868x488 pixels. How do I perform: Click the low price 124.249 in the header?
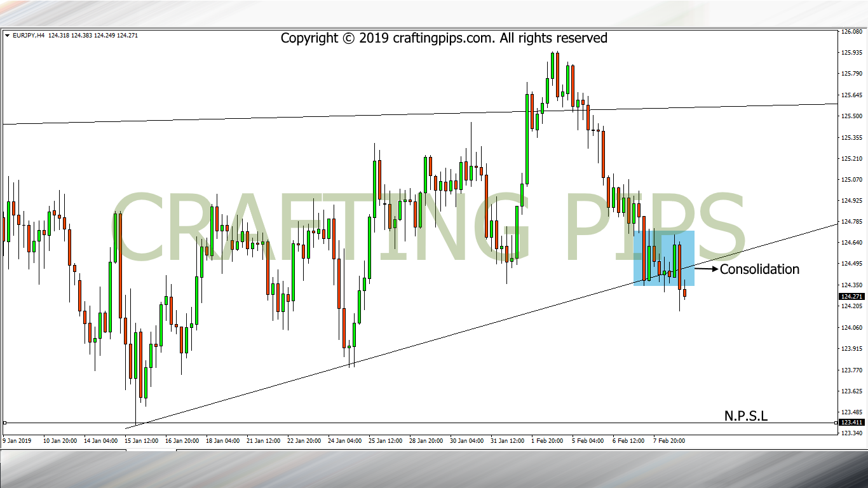point(104,36)
